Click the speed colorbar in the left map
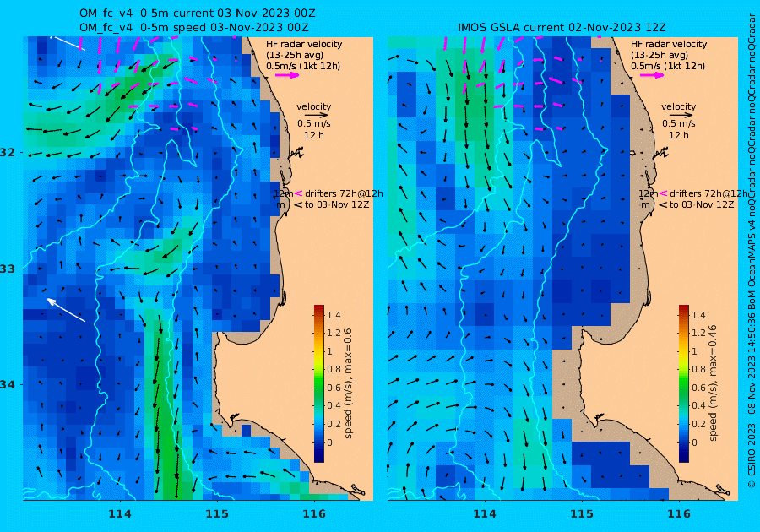The width and height of the screenshot is (760, 532). coord(319,383)
